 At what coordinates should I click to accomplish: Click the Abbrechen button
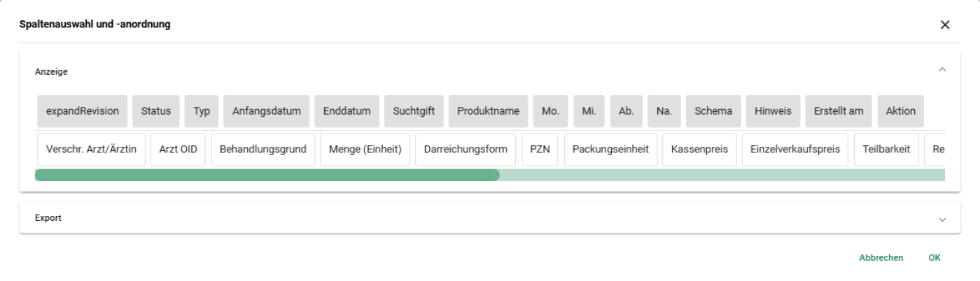coord(881,258)
